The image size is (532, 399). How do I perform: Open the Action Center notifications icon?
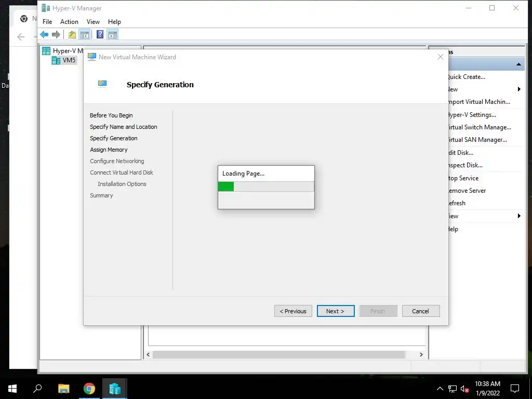click(515, 389)
